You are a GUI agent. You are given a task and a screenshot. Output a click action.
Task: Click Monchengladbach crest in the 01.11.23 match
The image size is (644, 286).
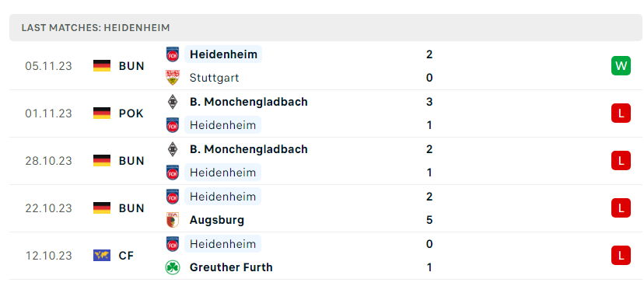pyautogui.click(x=173, y=102)
